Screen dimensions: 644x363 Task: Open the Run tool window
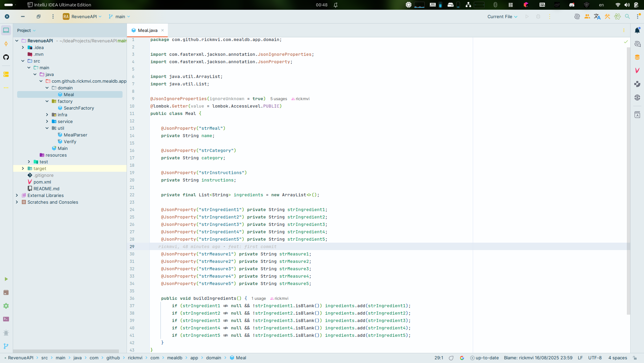point(6,279)
